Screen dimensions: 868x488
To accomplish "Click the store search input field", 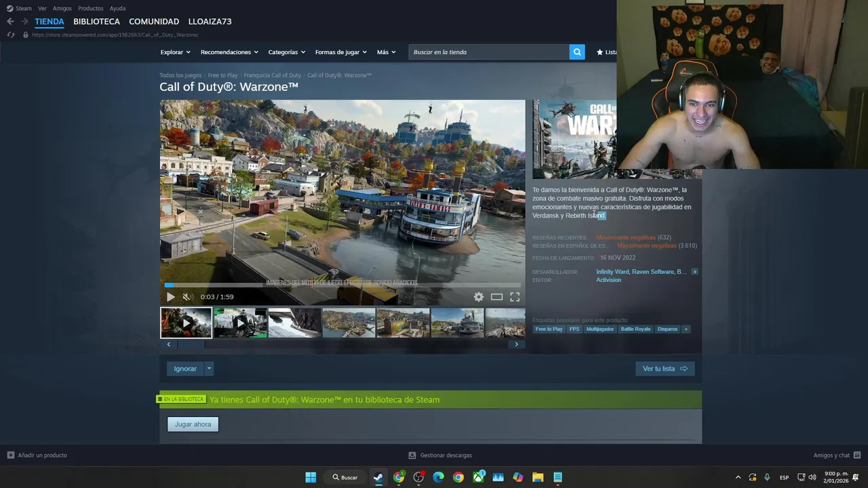I will point(489,52).
